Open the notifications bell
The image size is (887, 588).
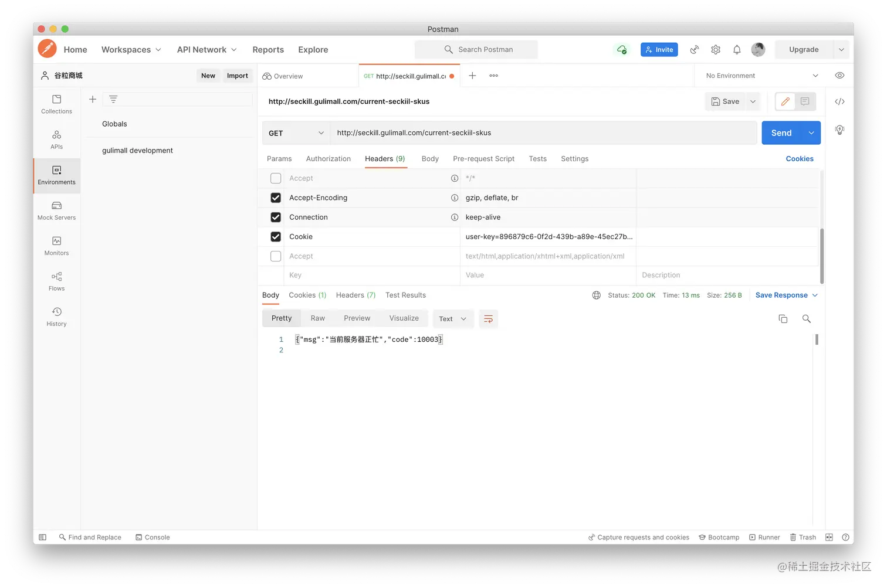pyautogui.click(x=737, y=50)
